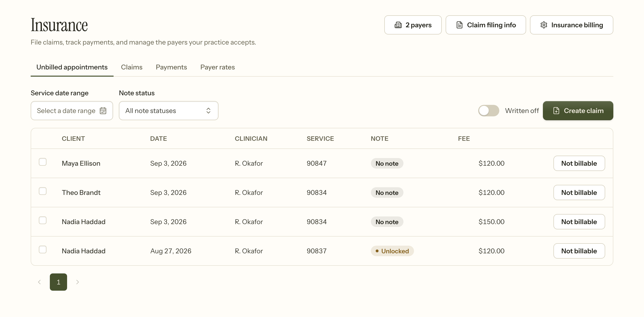The height and width of the screenshot is (317, 644).
Task: Click service code 90847
Action: coord(316,163)
